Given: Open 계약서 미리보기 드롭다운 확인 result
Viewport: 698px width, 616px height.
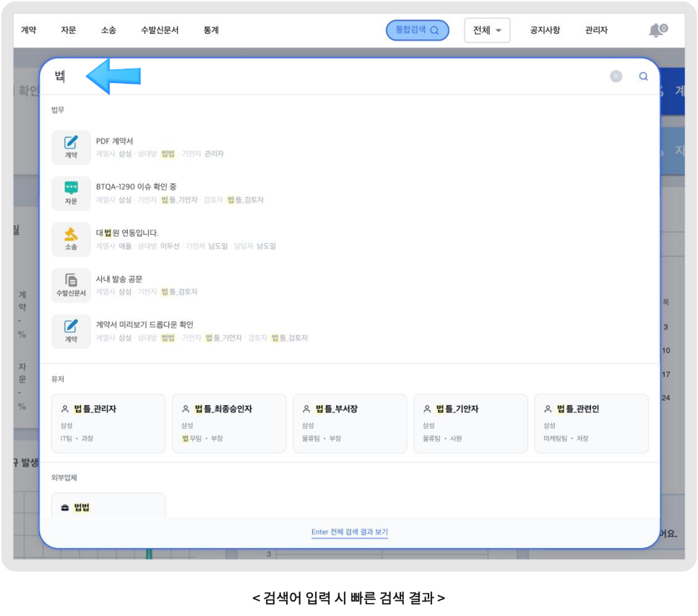Looking at the screenshot, I should (x=145, y=325).
